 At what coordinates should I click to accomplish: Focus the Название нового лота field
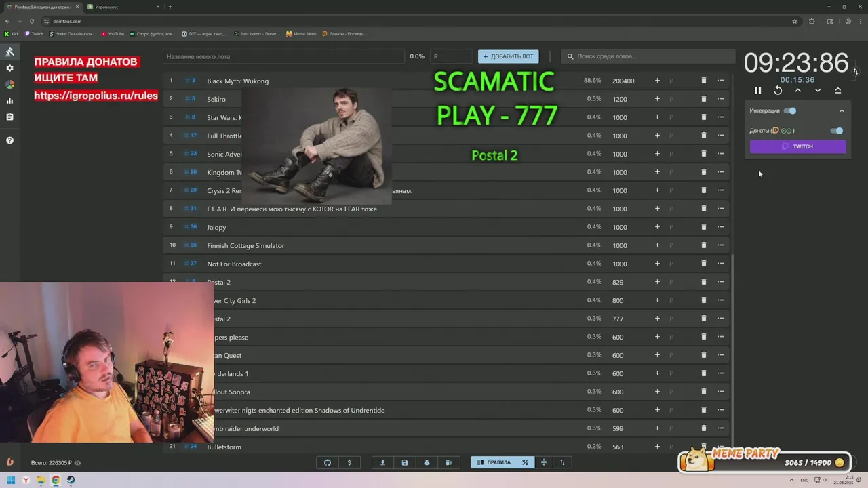tap(283, 56)
